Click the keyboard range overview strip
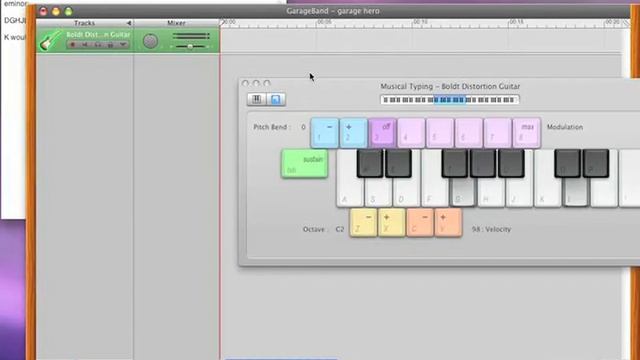 [449, 100]
